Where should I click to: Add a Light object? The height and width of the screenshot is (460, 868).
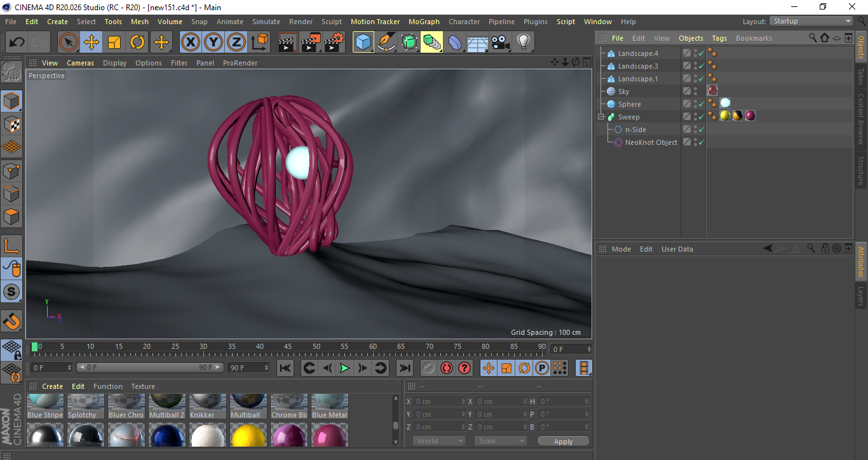(x=524, y=43)
